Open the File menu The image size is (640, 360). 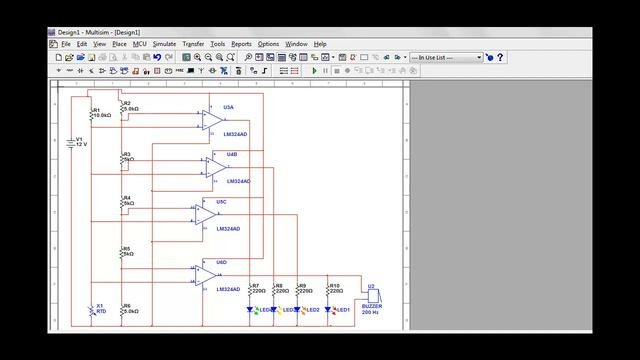[x=66, y=44]
